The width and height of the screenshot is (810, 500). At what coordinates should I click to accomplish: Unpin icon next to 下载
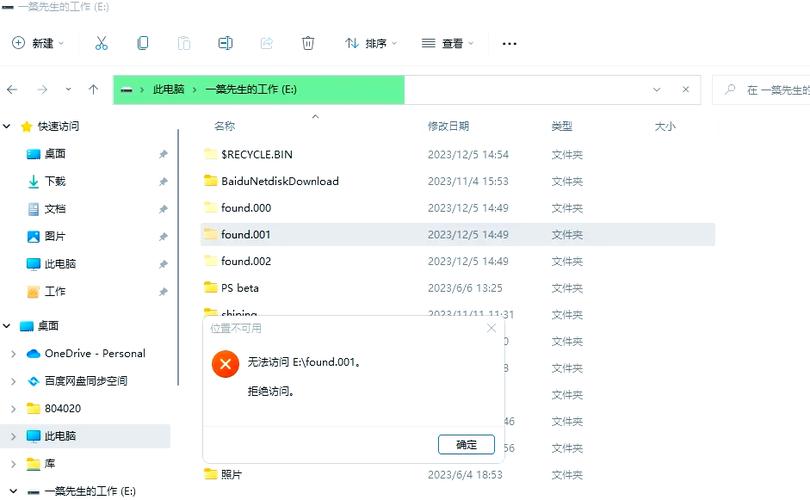point(163,181)
